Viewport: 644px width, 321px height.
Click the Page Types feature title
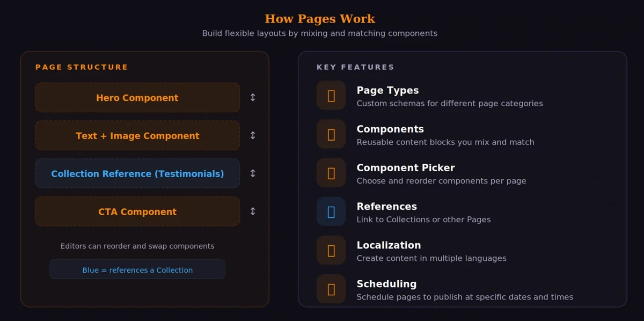point(387,91)
